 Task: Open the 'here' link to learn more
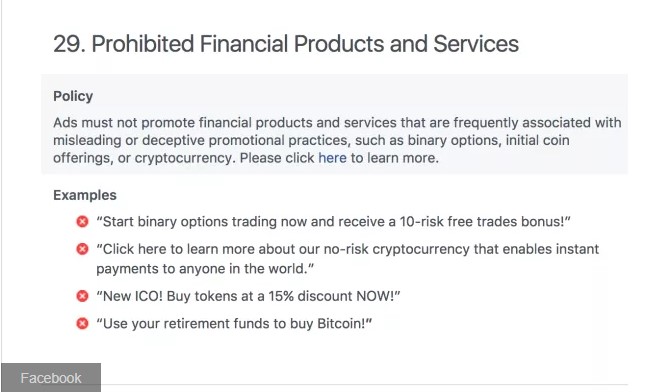[x=332, y=158]
